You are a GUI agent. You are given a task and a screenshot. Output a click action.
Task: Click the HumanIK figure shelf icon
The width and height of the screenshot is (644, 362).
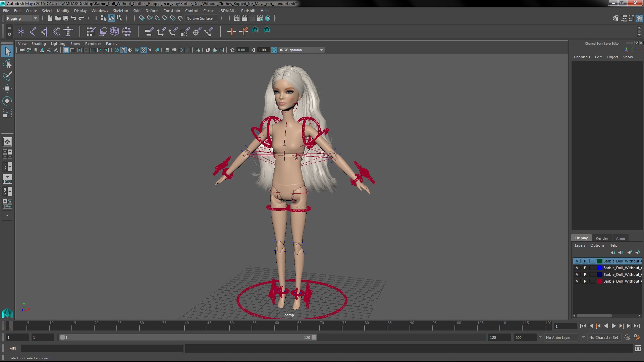pyautogui.click(x=68, y=32)
